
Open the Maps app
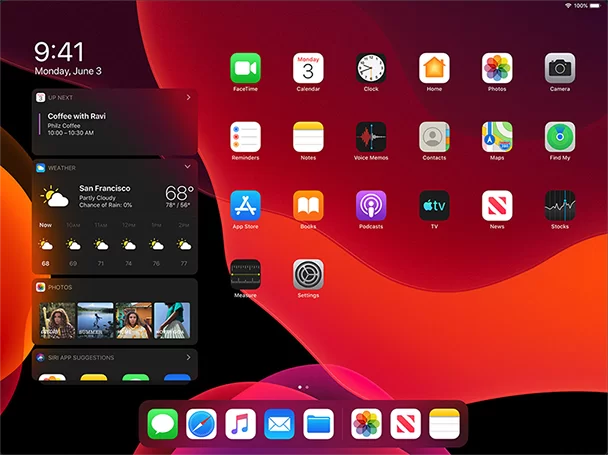click(497, 137)
